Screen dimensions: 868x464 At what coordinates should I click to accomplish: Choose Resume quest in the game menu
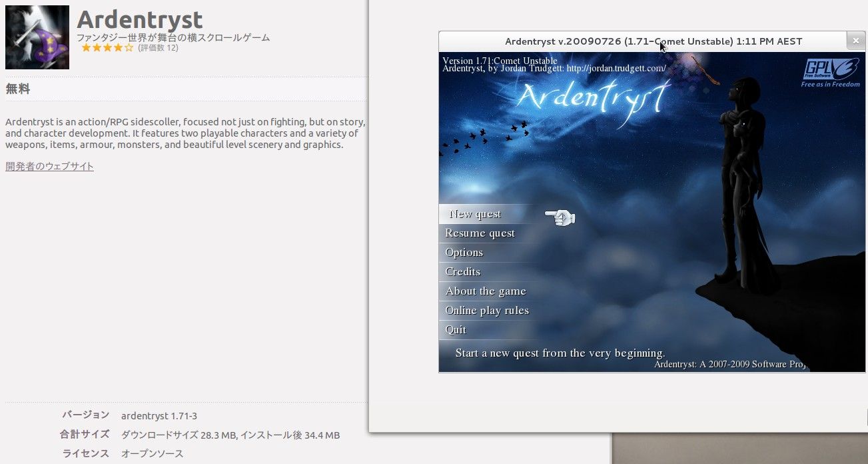coord(480,233)
